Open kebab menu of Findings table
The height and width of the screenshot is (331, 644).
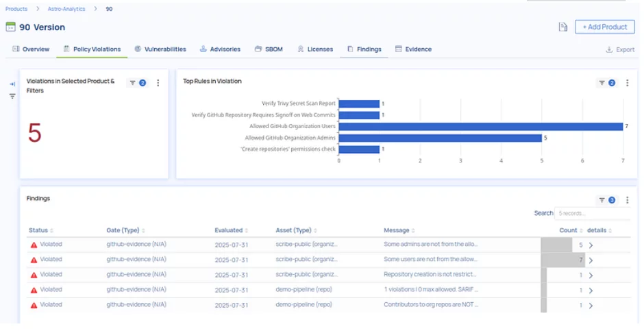tap(627, 200)
